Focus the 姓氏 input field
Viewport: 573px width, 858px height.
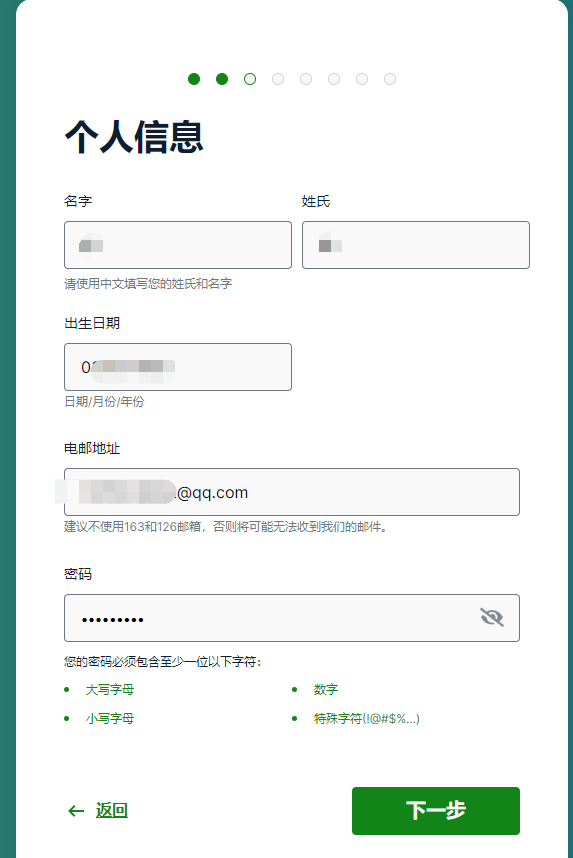416,245
